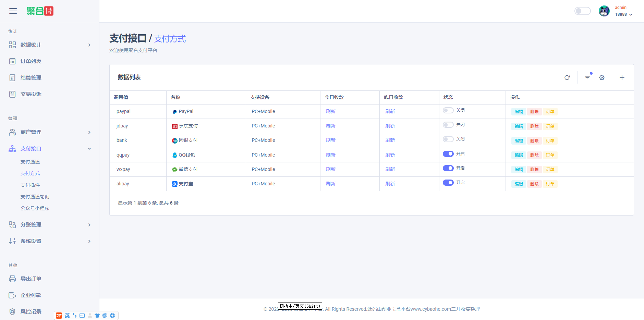Enable the paypal status switch
The width and height of the screenshot is (644, 320).
(x=448, y=110)
